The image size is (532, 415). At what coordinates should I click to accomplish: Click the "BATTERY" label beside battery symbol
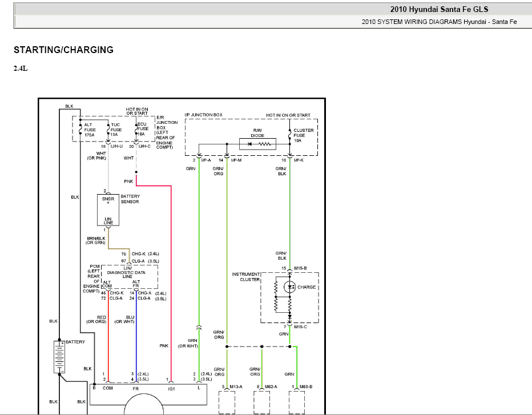pos(75,342)
